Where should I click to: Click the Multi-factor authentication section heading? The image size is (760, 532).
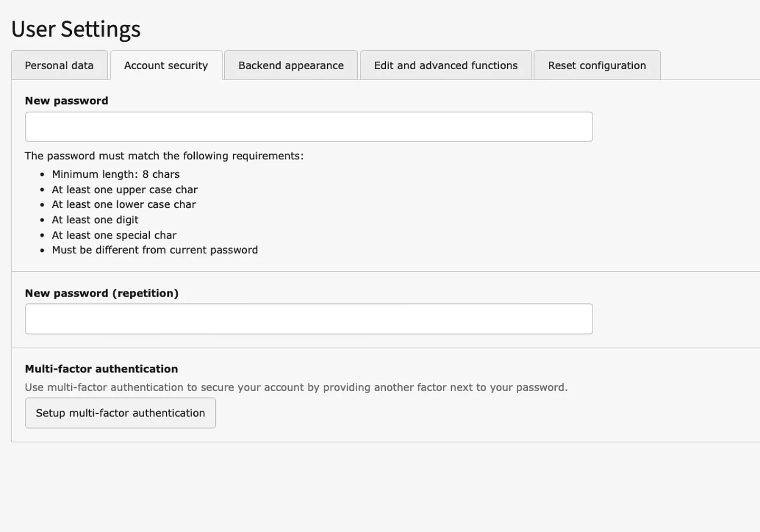pyautogui.click(x=101, y=369)
